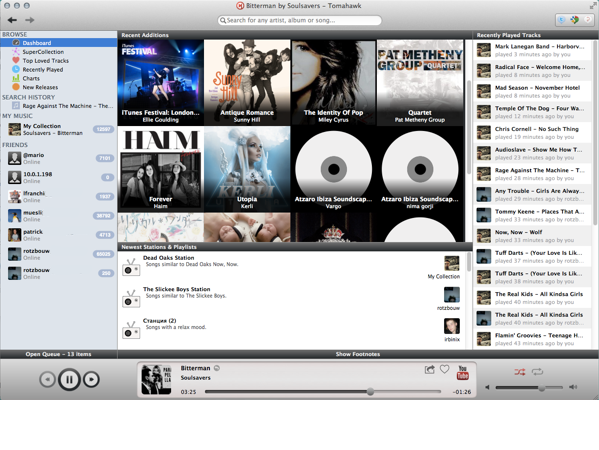Viewport: 599px width, 450px height.
Task: Adjust the volume slider knob
Action: point(542,388)
